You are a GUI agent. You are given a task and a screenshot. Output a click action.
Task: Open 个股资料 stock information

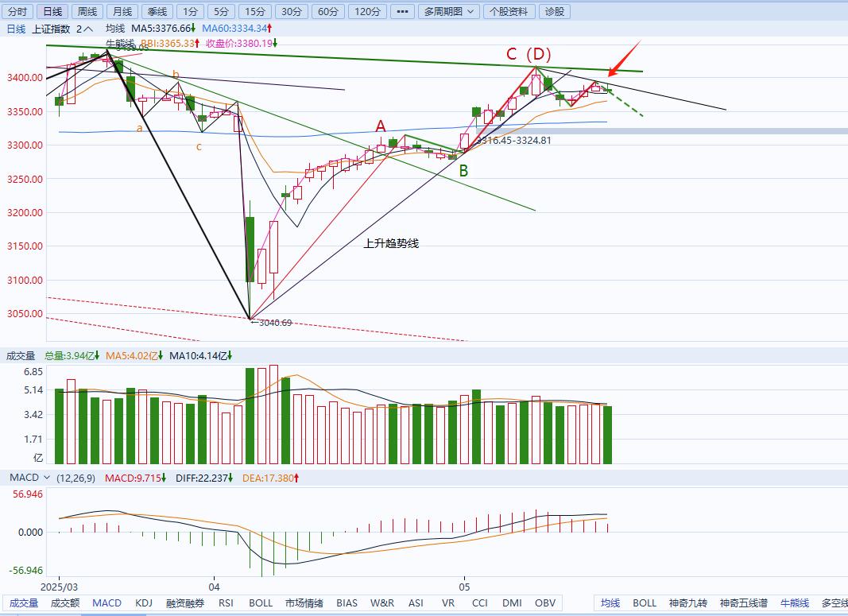click(508, 12)
